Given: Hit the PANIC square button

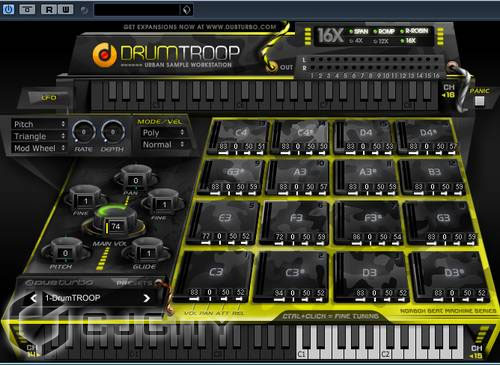Looking at the screenshot, I should tap(479, 101).
